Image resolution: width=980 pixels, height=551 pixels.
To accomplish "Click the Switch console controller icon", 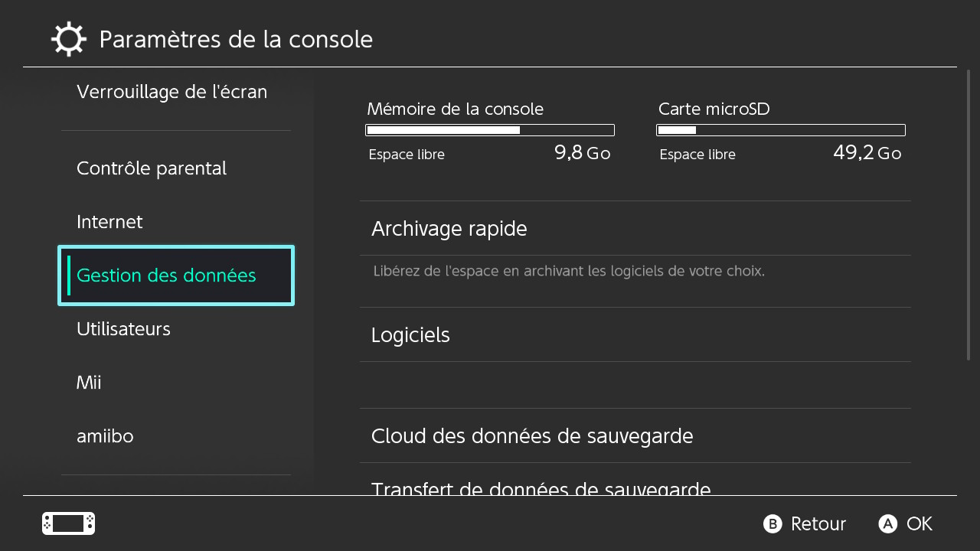I will 68,523.
